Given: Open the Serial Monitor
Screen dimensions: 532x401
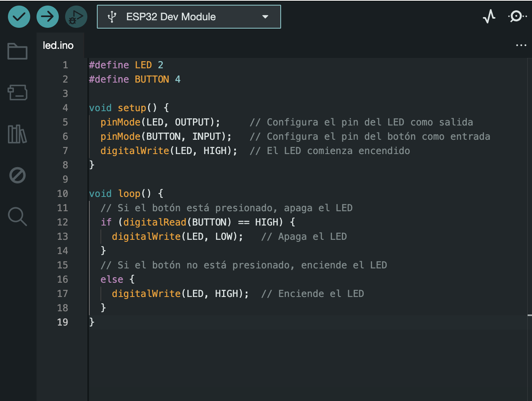Looking at the screenshot, I should [x=517, y=17].
